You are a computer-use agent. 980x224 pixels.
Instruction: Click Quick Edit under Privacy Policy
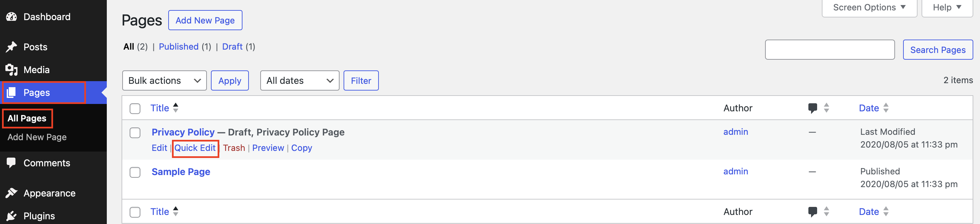[x=195, y=148]
